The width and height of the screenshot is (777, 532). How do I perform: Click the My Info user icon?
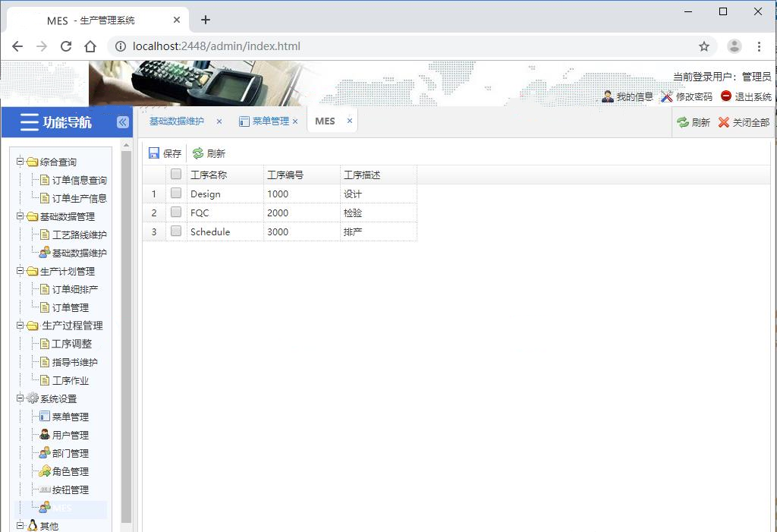point(608,96)
